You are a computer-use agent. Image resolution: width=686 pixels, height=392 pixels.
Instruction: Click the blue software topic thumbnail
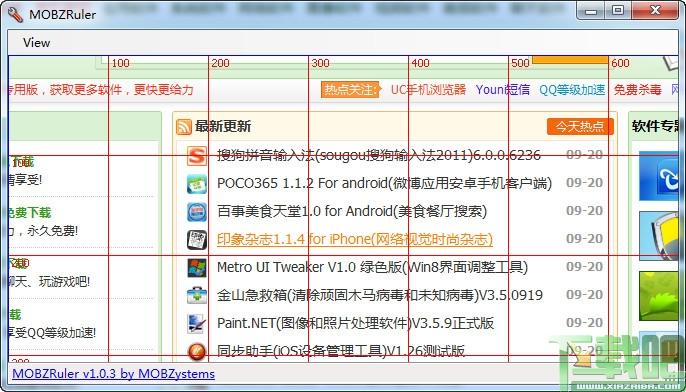click(x=659, y=176)
